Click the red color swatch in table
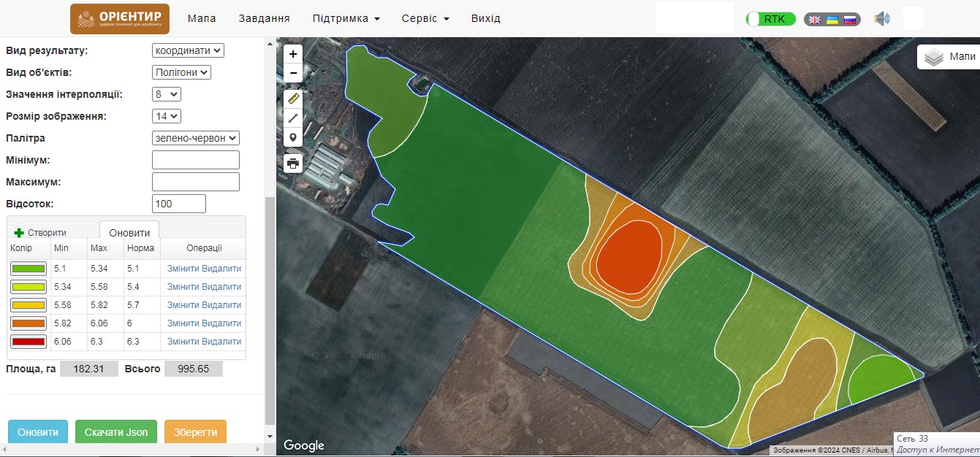The height and width of the screenshot is (457, 980). [x=29, y=342]
